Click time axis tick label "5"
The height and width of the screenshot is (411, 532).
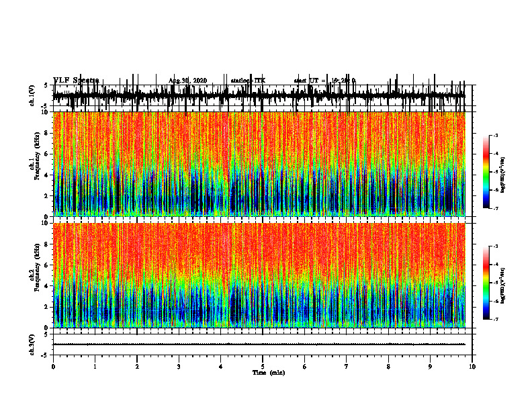(263, 367)
